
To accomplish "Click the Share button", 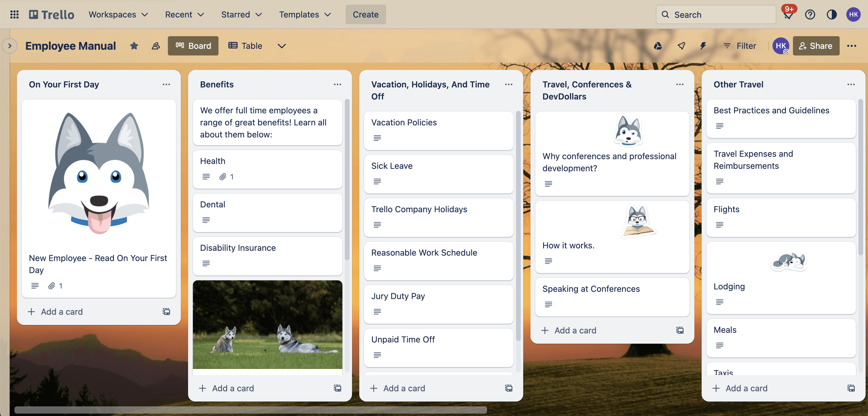I will point(816,46).
